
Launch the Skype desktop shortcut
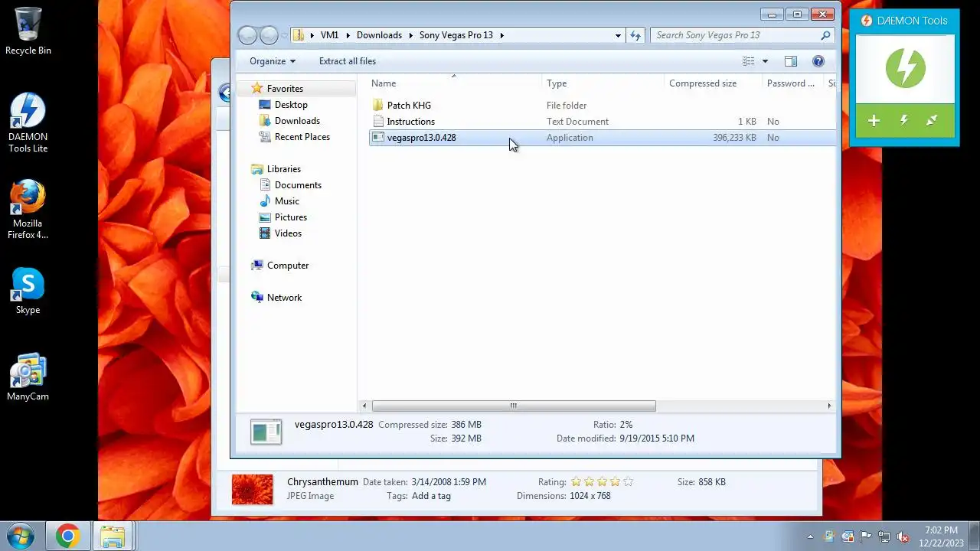point(28,292)
